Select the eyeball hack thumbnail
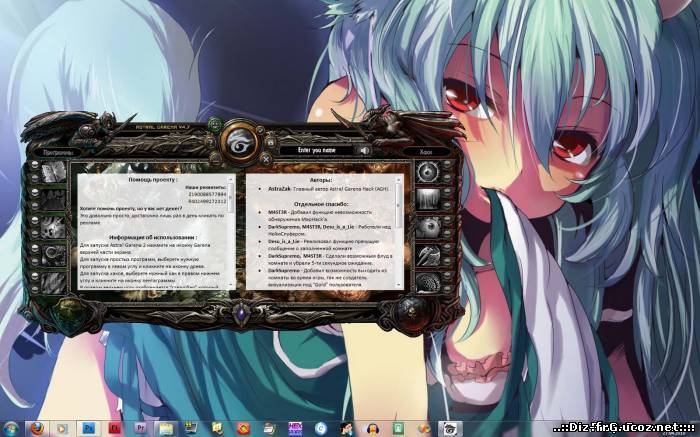700x437 pixels. click(x=428, y=227)
